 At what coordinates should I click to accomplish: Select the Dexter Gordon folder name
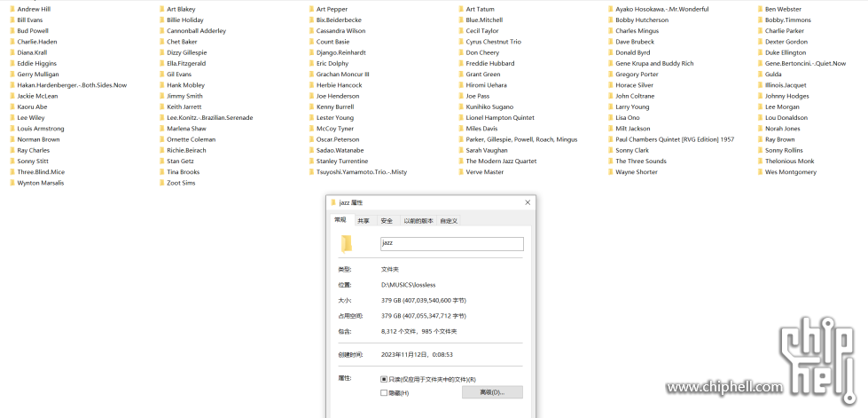point(786,42)
